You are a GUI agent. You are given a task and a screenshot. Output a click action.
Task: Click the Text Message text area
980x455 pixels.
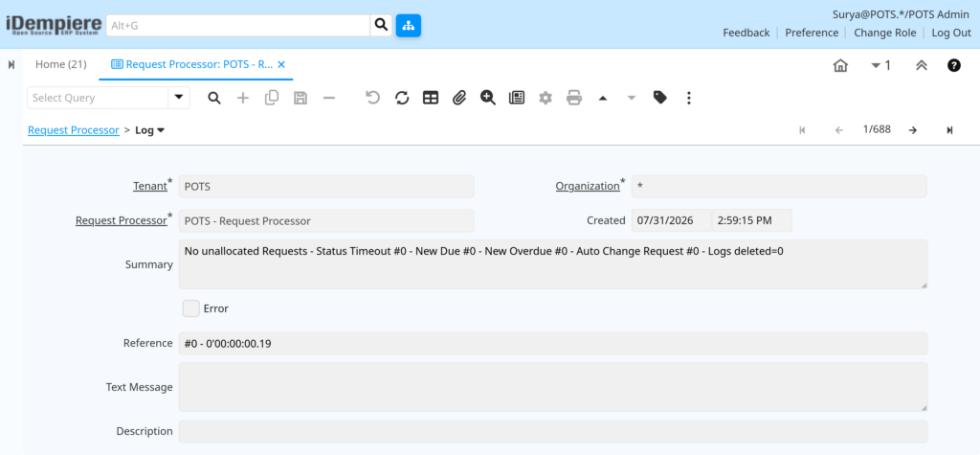553,387
